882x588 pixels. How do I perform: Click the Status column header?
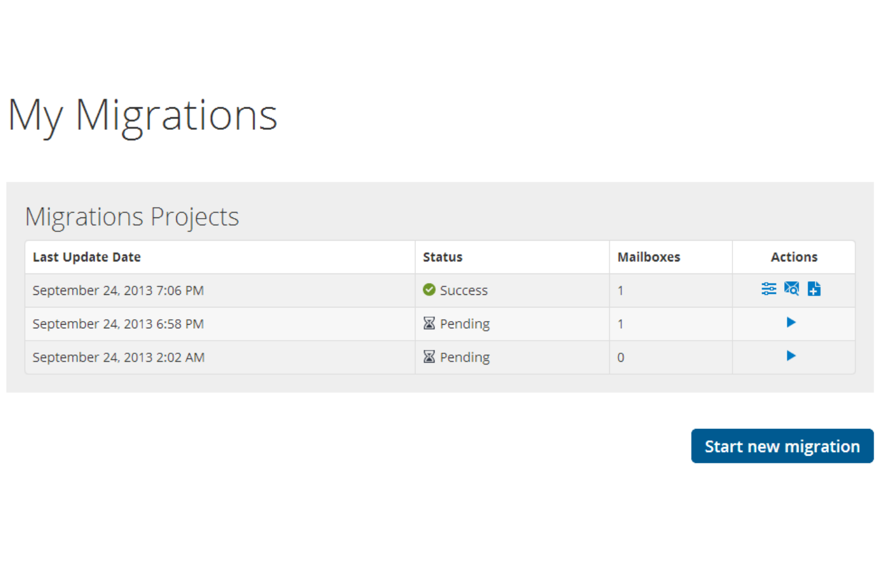point(442,257)
